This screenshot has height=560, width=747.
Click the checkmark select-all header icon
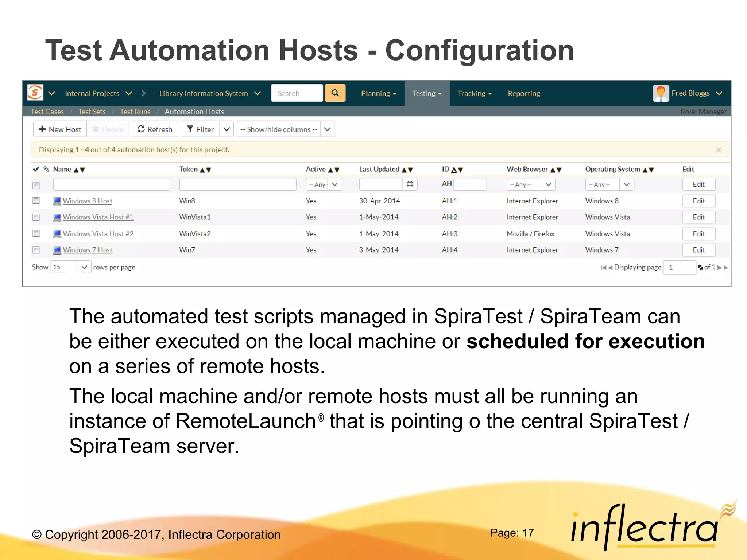pos(36,169)
